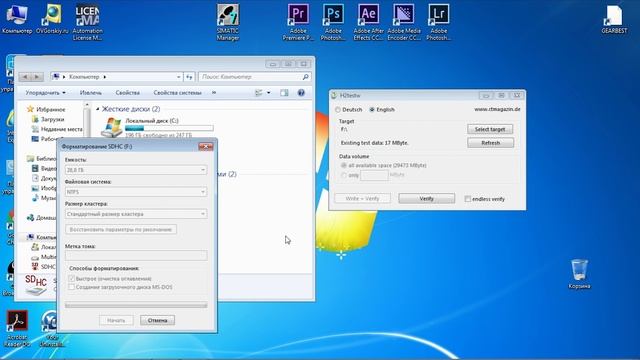Toggle the Explorer preview pane icon
The height and width of the screenshot is (360, 640).
coord(284,93)
